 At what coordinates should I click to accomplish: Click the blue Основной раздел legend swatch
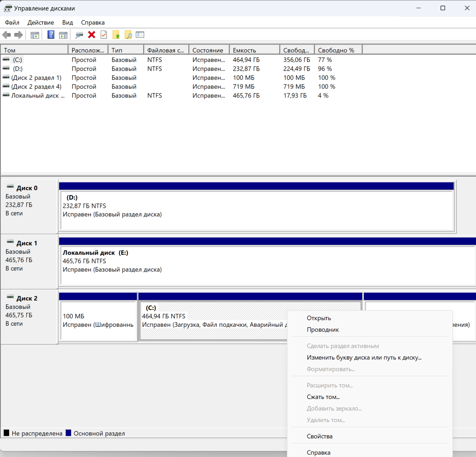coord(68,433)
